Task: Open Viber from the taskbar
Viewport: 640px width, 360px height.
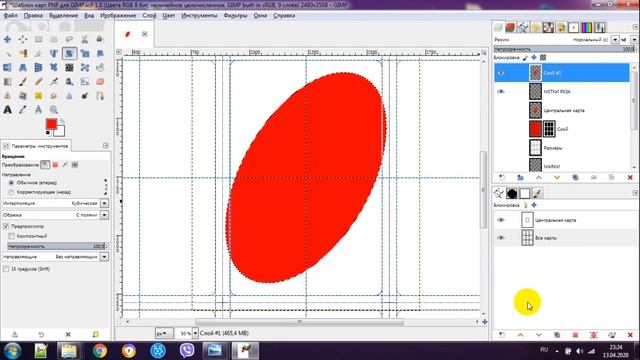Action: point(187,351)
